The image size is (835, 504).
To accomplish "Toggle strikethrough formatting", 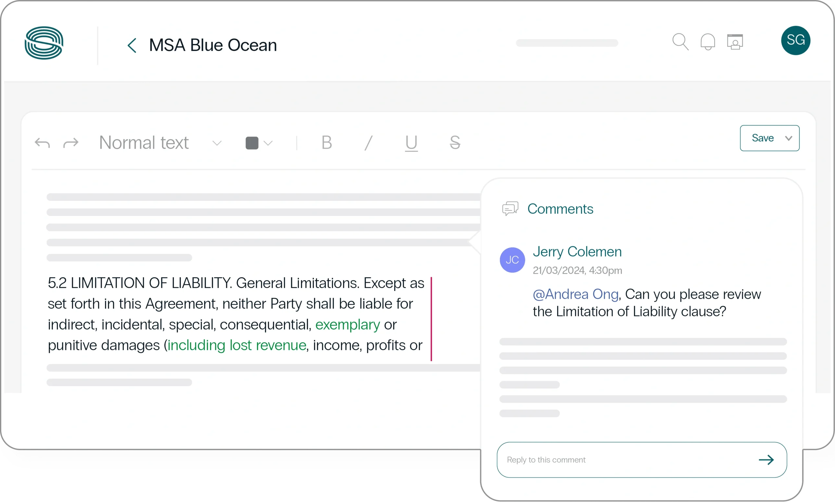I will click(455, 143).
